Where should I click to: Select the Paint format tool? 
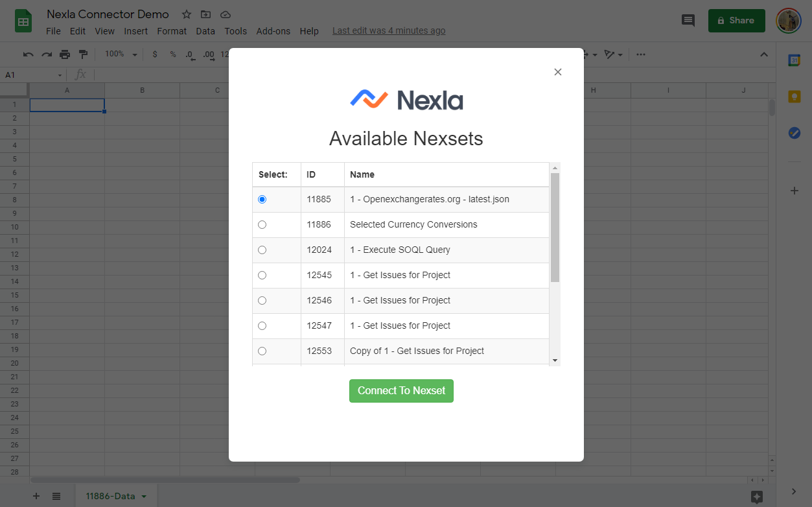click(x=83, y=54)
